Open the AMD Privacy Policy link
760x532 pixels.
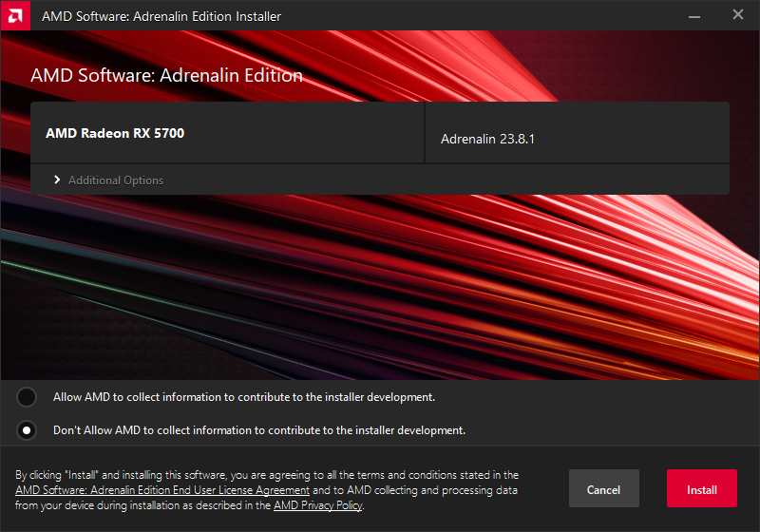pos(317,505)
